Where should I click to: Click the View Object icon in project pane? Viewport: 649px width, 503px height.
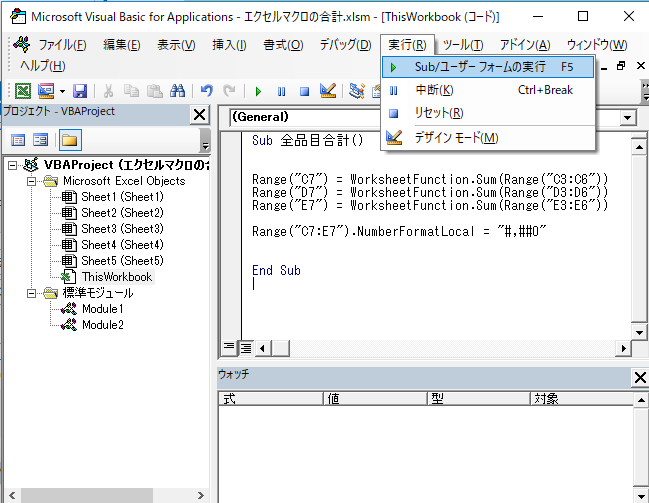(x=41, y=140)
